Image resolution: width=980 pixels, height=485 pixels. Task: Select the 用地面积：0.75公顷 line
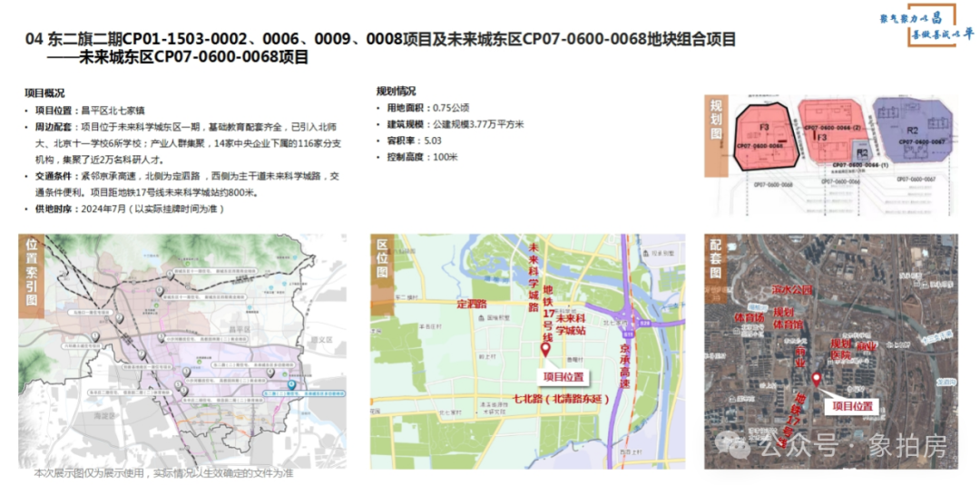point(428,107)
